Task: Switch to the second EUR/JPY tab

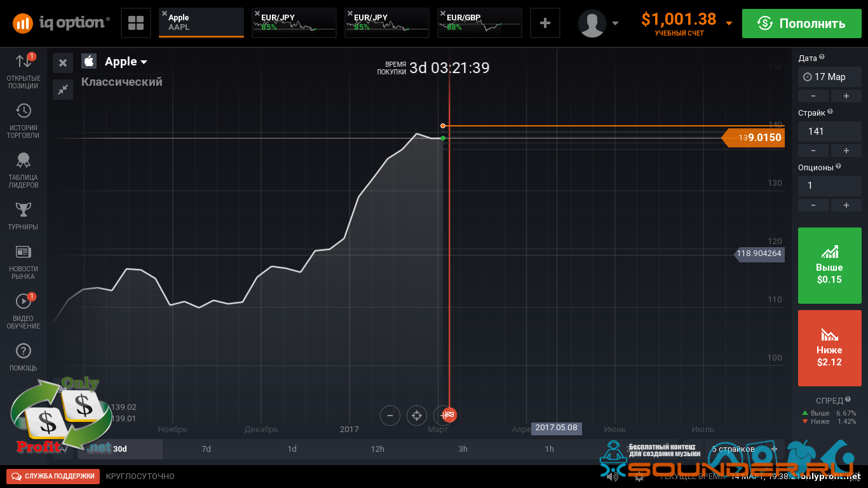Action: tap(387, 23)
